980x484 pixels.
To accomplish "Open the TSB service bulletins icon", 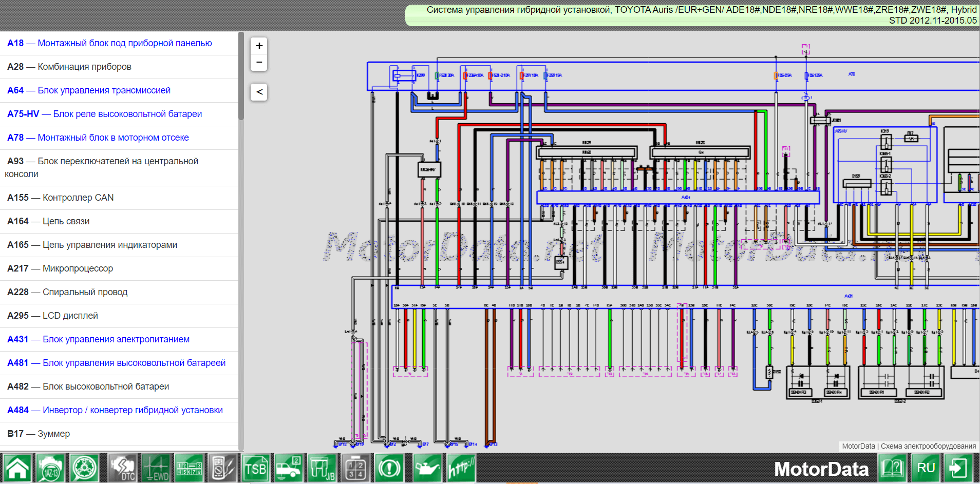I will coord(255,468).
